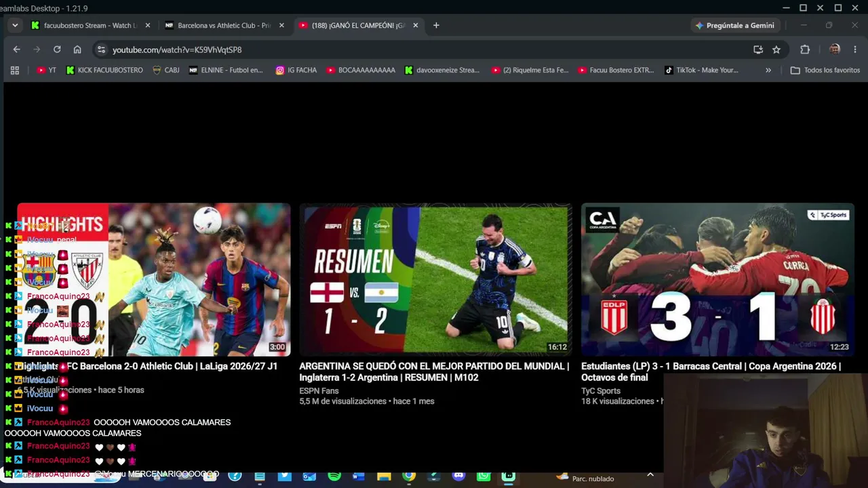Screen dimensions: 868x488
Task: Switch to the facuubostero Stream tab
Action: click(x=90, y=25)
